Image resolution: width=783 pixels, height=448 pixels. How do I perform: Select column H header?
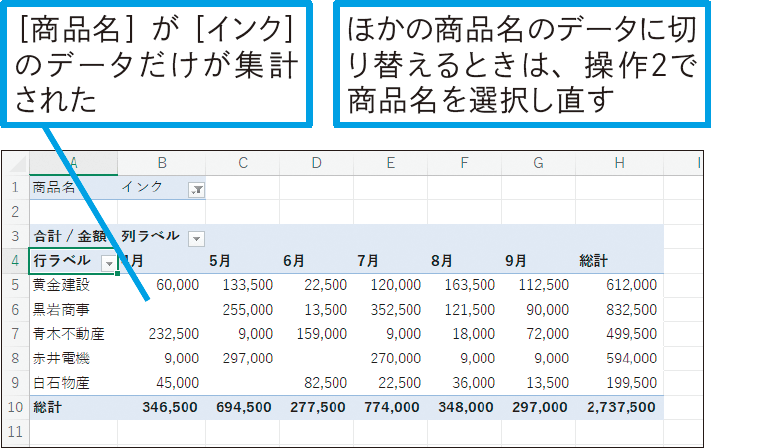619,163
